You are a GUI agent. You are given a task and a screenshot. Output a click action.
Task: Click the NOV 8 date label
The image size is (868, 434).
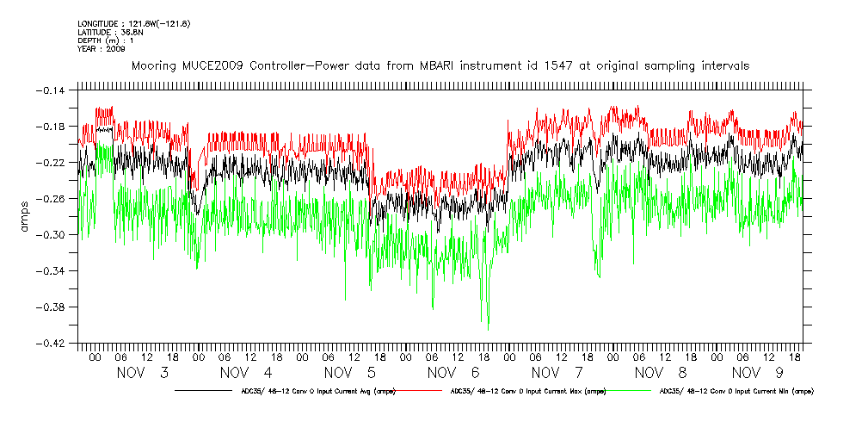(x=661, y=373)
